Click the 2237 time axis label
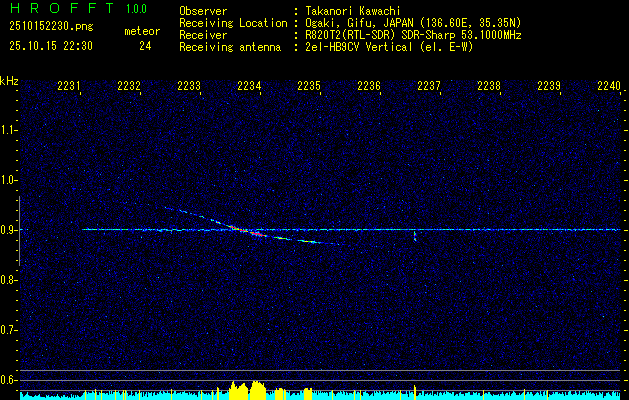 pos(429,85)
